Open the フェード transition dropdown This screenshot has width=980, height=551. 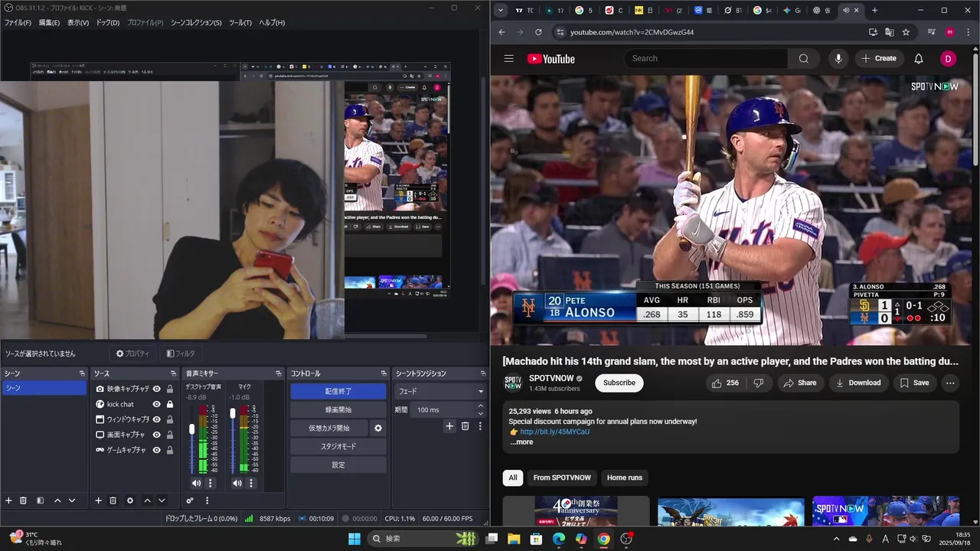(x=440, y=391)
